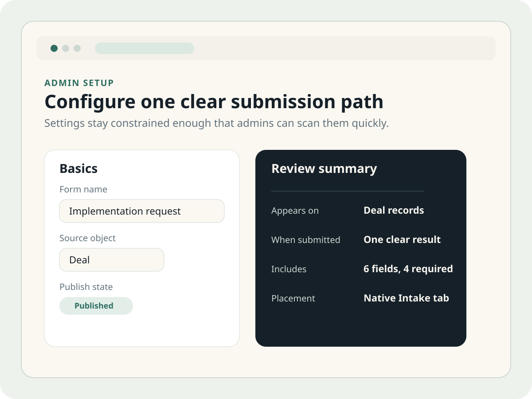Select the Basics panel heading
This screenshot has height=399, width=532.
tap(78, 169)
